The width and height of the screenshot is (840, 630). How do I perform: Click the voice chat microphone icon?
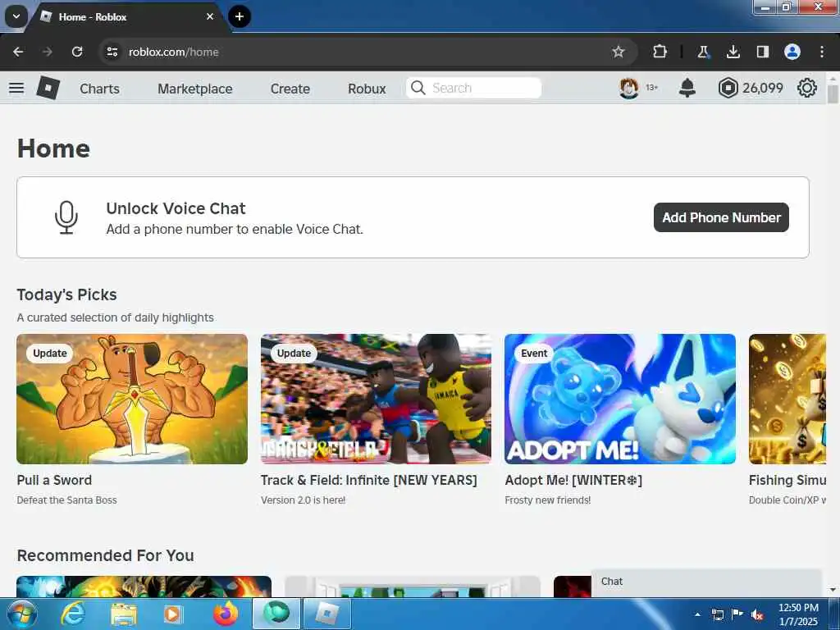[66, 217]
